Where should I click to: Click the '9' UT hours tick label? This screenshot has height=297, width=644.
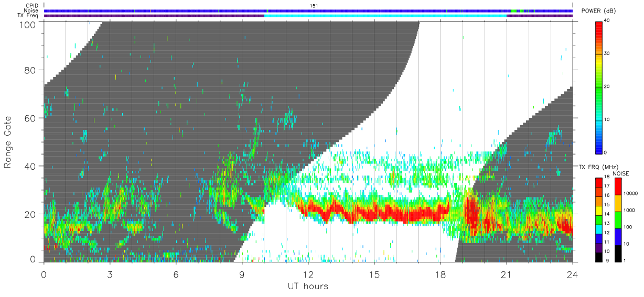click(242, 273)
